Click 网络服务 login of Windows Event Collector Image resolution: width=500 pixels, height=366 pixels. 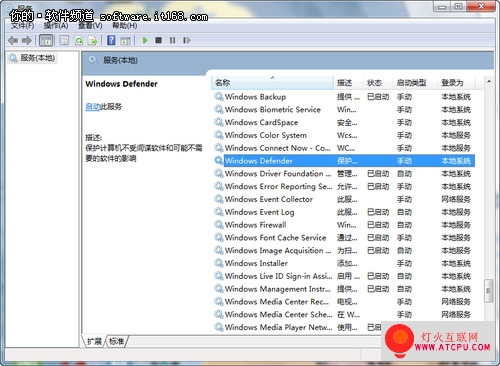click(456, 199)
